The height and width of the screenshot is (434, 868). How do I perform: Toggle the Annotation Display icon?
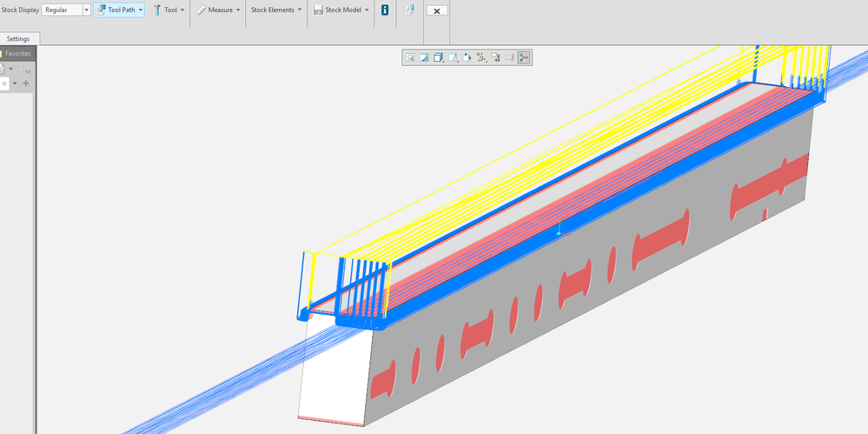coord(496,57)
